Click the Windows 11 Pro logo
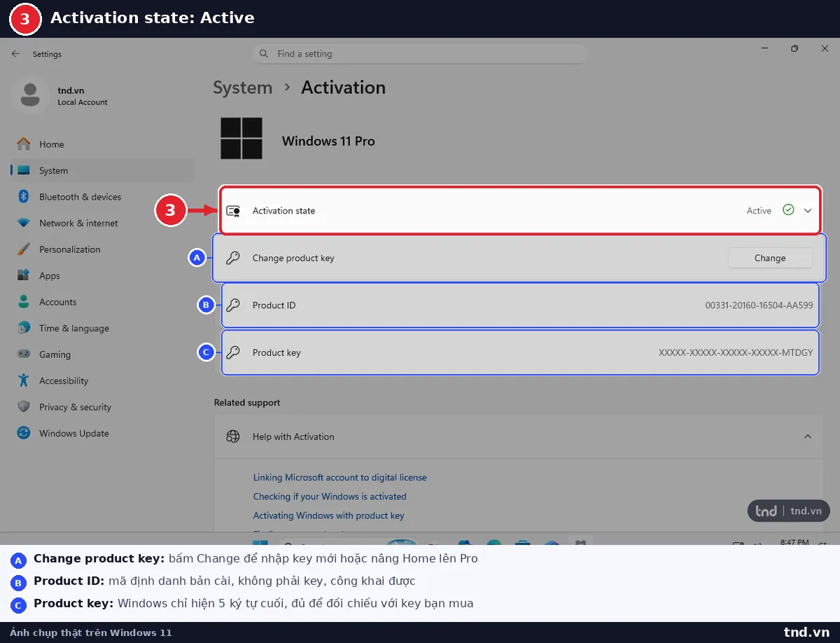 point(241,138)
